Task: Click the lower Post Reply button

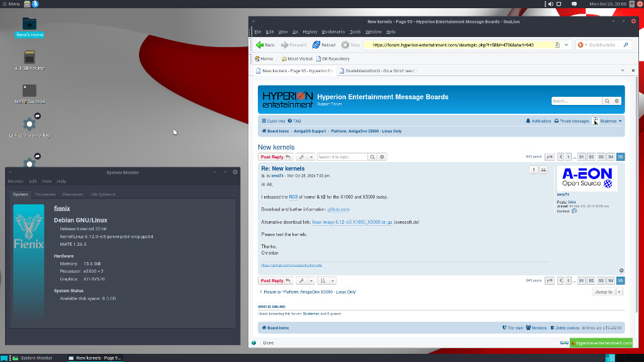Action: pos(275,281)
